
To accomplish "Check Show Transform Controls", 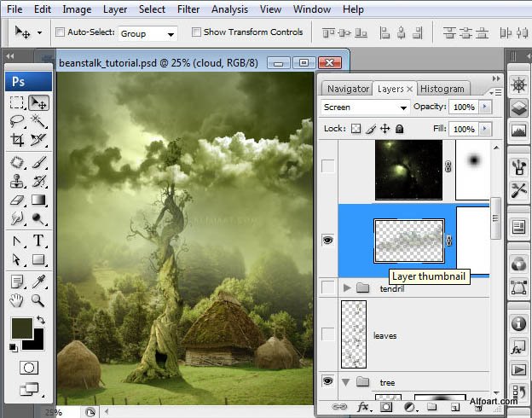I will coord(196,32).
